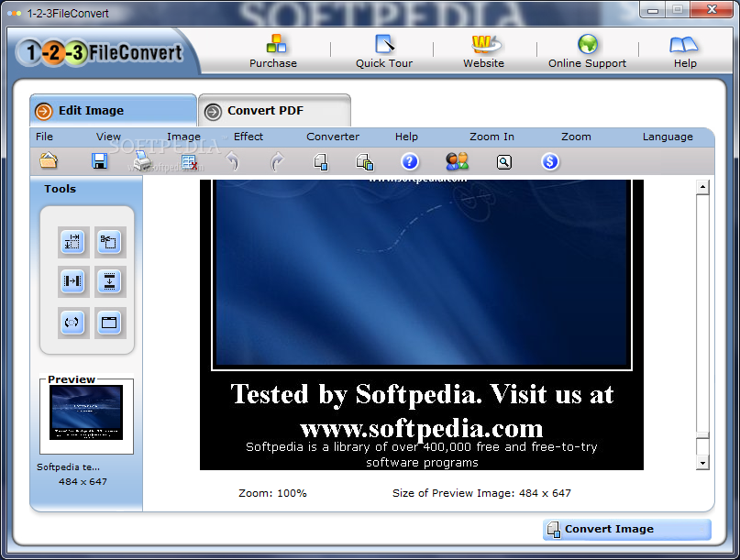Click the main image canvas
This screenshot has width=740, height=560.
tap(422, 324)
